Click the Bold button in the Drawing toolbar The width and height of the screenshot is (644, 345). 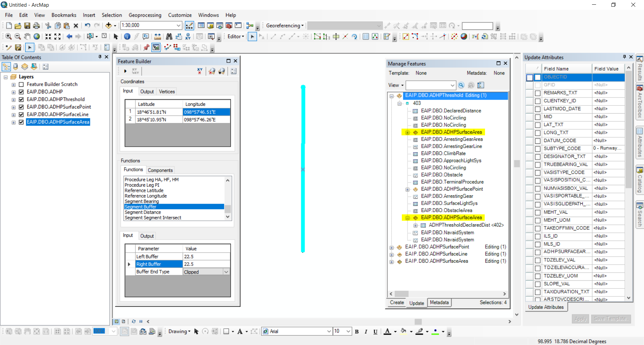[x=357, y=332]
